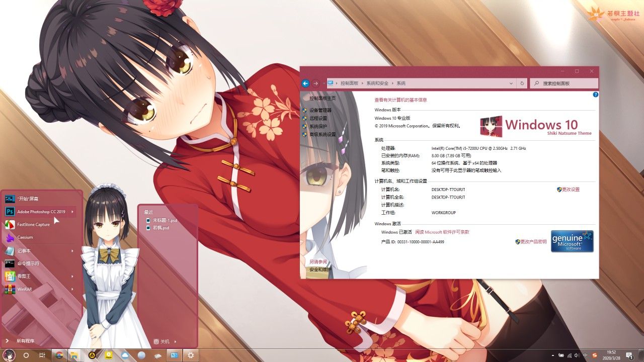The height and width of the screenshot is (362, 644).
Task: Go back in Control Panel window
Action: (305, 83)
